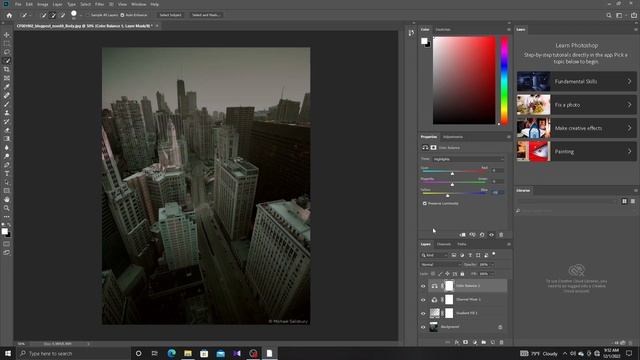Viewport: 640px width, 360px height.
Task: Open the Opacity value dropdown
Action: point(492,264)
